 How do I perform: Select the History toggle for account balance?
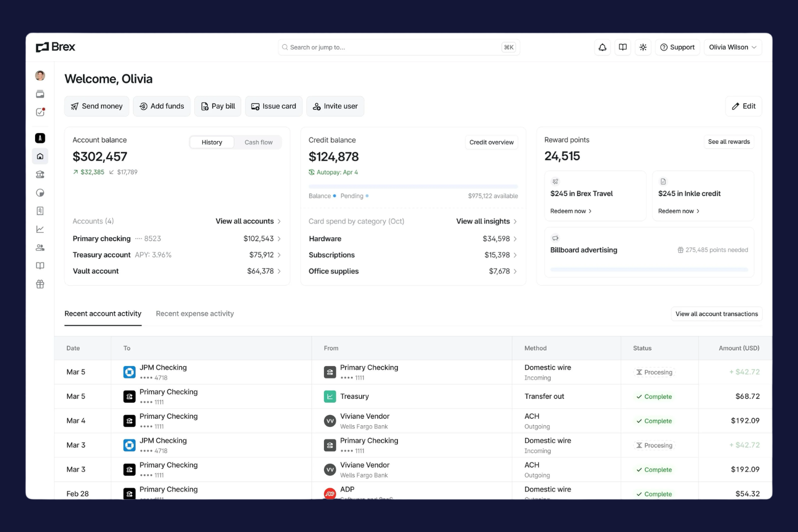211,142
